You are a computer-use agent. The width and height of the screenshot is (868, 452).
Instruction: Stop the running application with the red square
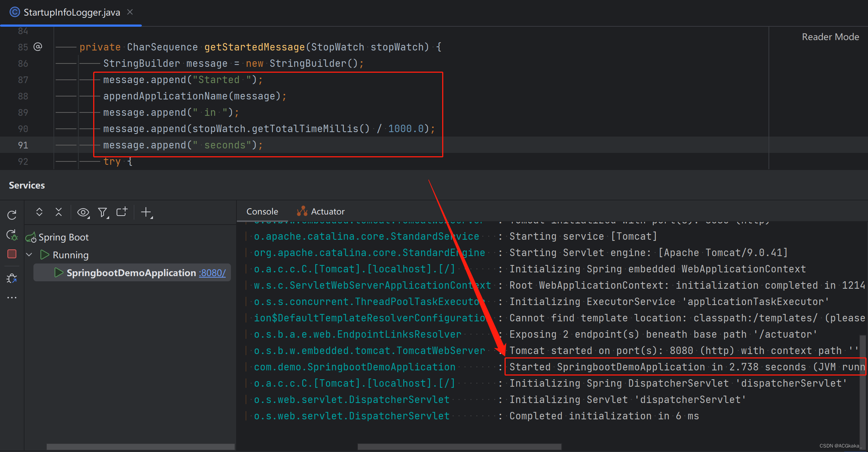pyautogui.click(x=12, y=254)
